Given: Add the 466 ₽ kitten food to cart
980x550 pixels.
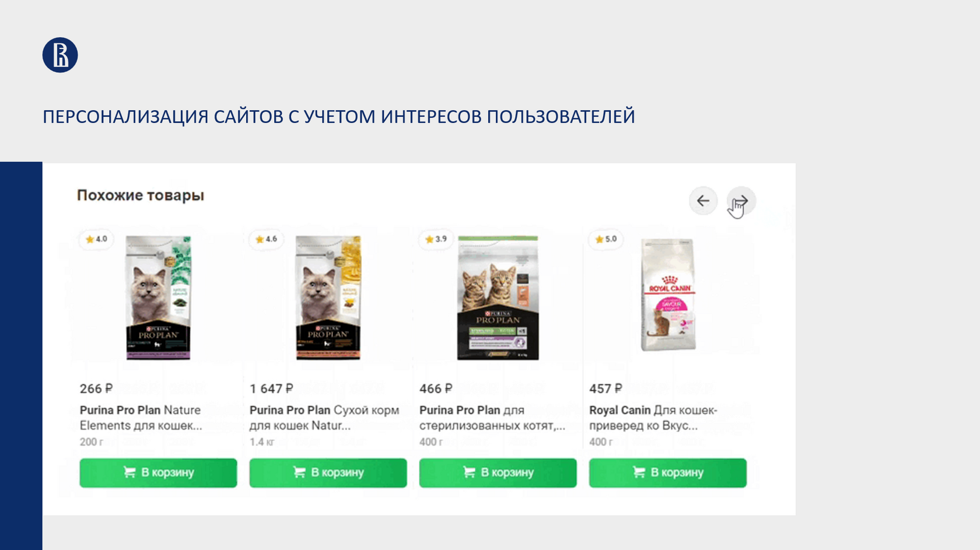Looking at the screenshot, I should coord(498,472).
